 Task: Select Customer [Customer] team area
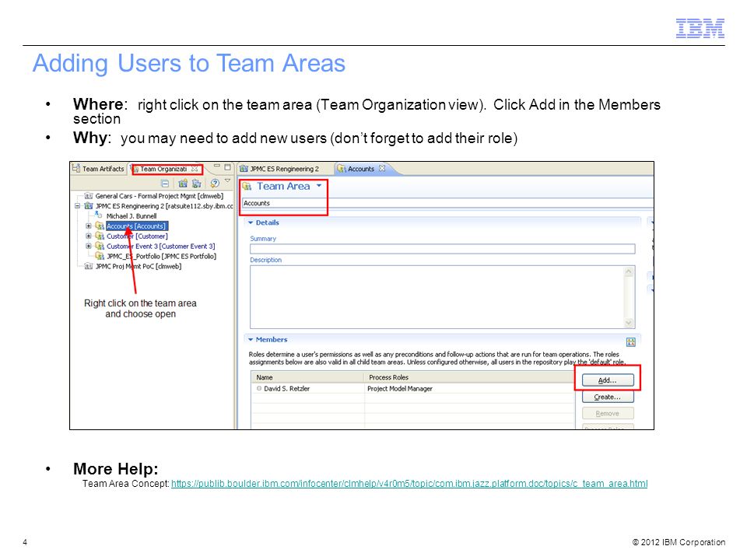[137, 236]
